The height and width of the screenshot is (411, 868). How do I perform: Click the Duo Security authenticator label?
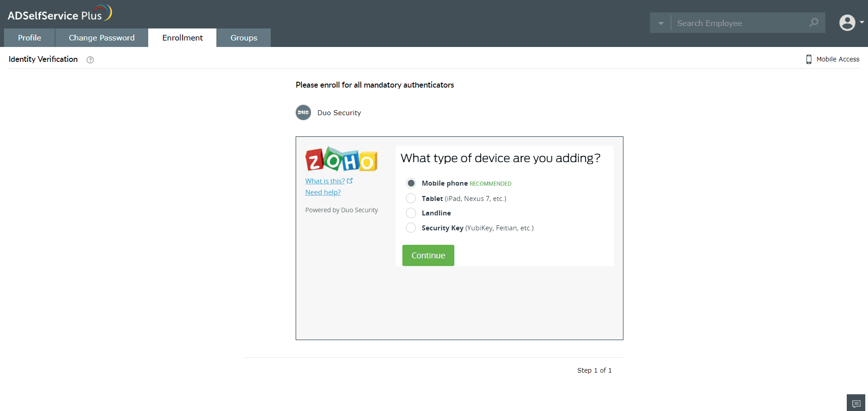click(339, 113)
